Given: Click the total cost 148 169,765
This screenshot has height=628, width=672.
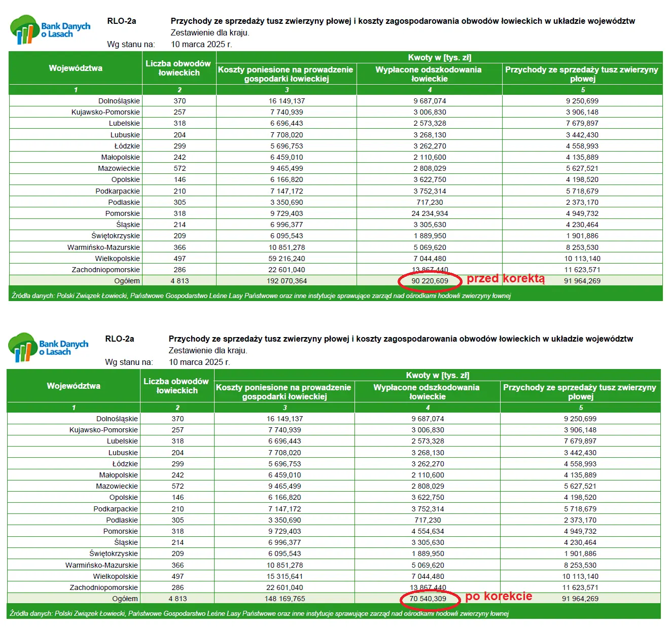Looking at the screenshot, I should pos(285,599).
